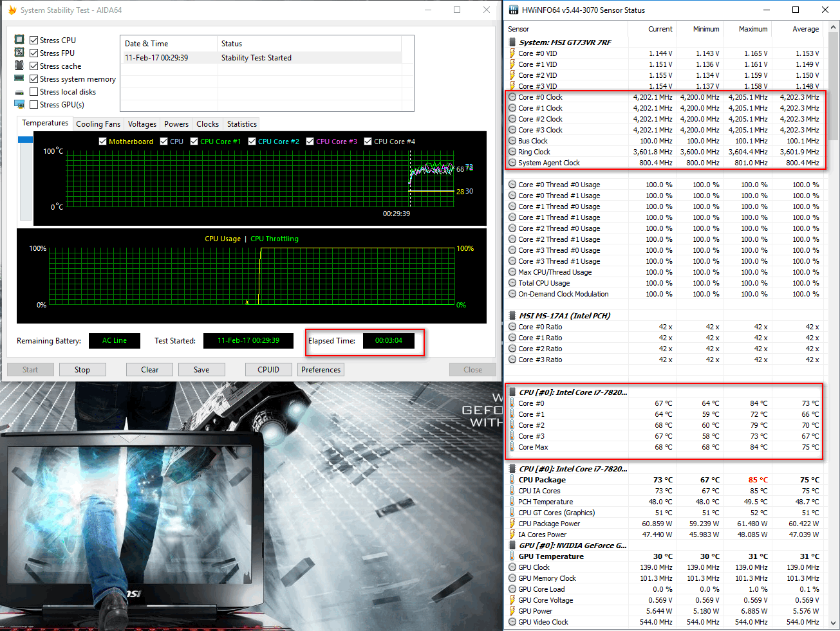Click the CPU Package Power lightning icon
Image resolution: width=840 pixels, height=631 pixels.
click(512, 524)
